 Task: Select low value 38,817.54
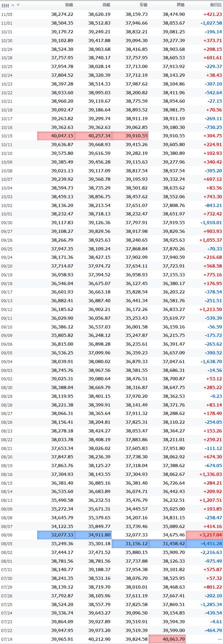click(x=137, y=170)
